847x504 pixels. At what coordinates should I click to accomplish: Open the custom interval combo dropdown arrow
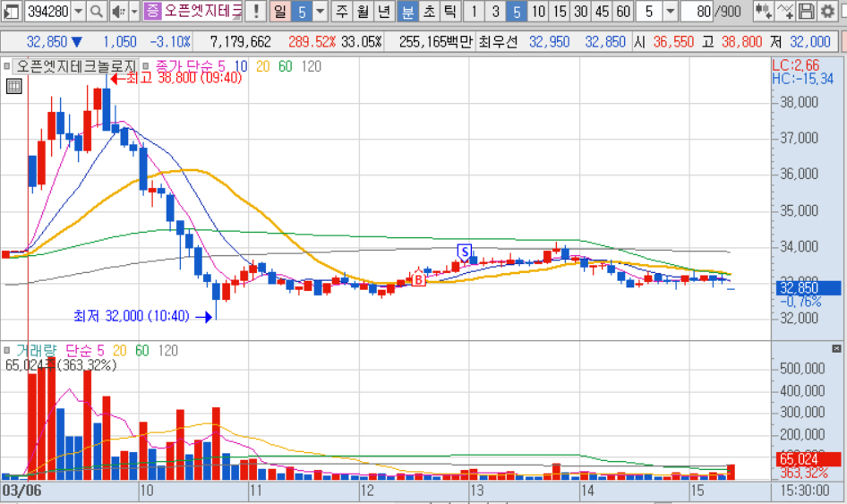click(x=671, y=11)
